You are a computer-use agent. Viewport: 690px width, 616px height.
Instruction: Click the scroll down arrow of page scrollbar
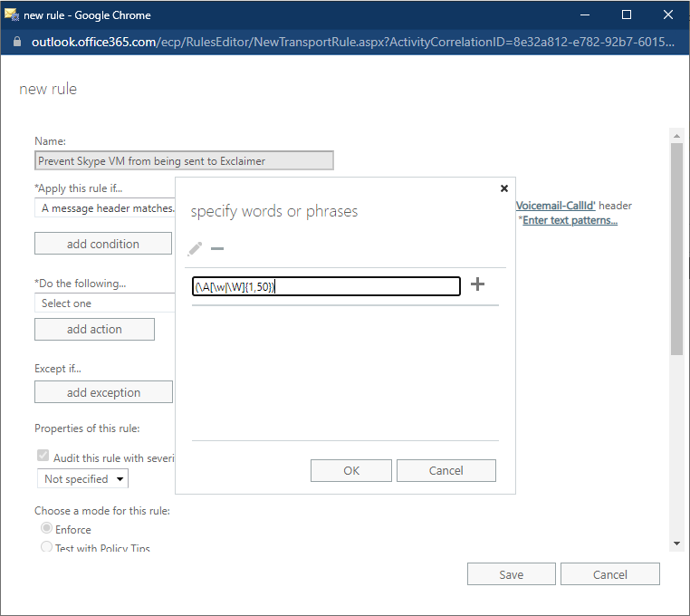coord(676,542)
